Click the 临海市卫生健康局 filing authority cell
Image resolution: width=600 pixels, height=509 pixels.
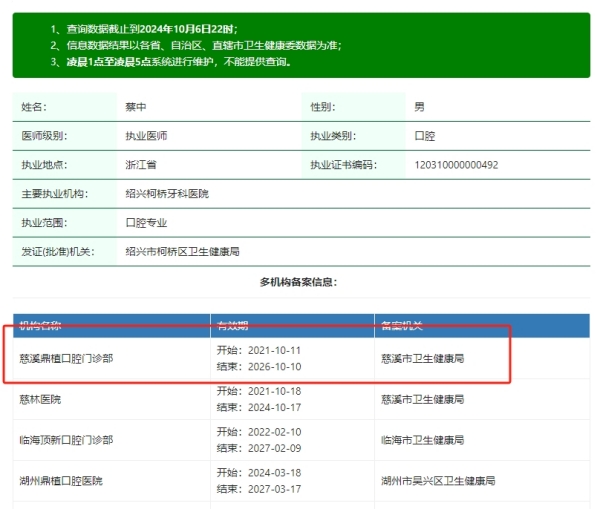tap(423, 440)
